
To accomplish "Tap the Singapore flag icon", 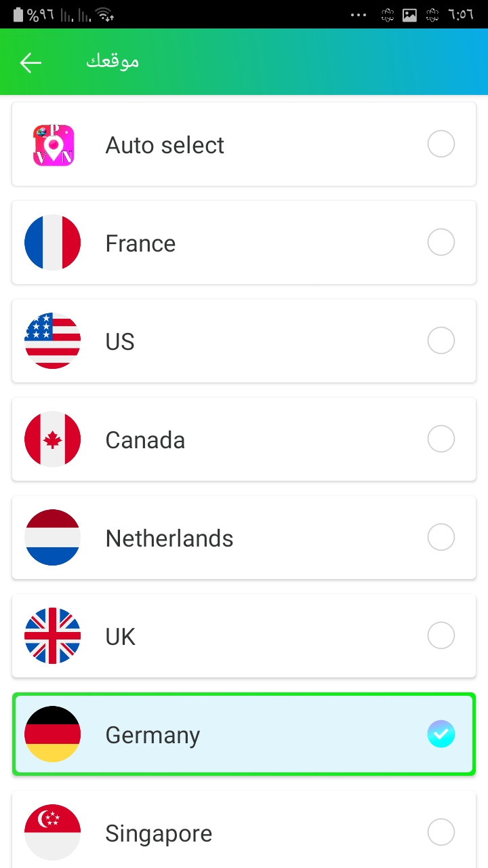I will 53,833.
